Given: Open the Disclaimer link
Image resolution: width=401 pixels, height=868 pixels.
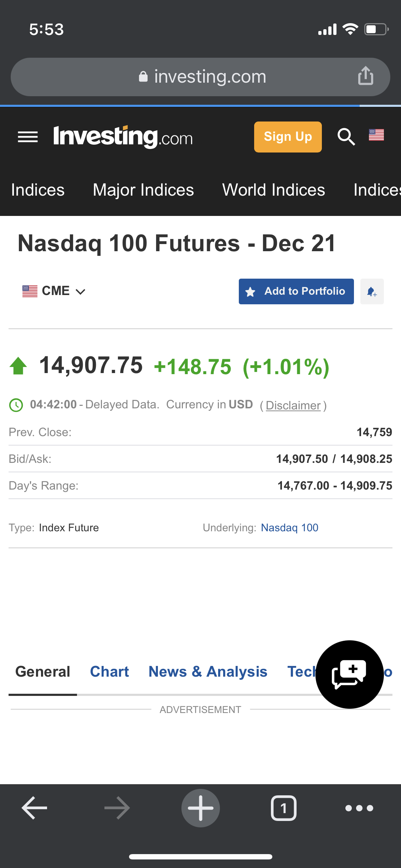Looking at the screenshot, I should point(293,405).
